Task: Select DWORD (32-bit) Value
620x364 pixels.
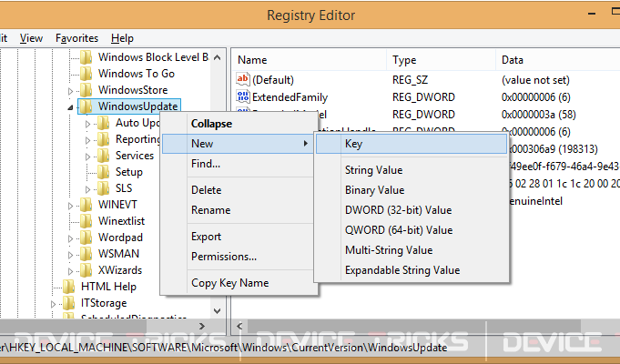Action: point(412,210)
